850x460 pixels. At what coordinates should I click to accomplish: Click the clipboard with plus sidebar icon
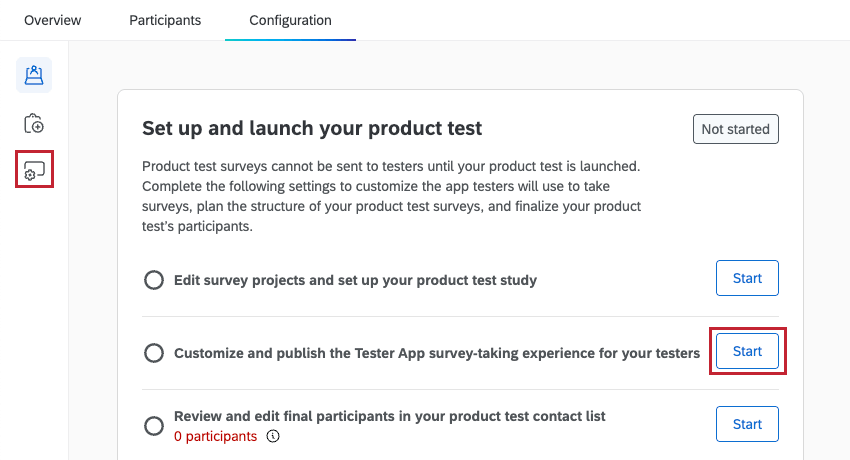[x=34, y=124]
